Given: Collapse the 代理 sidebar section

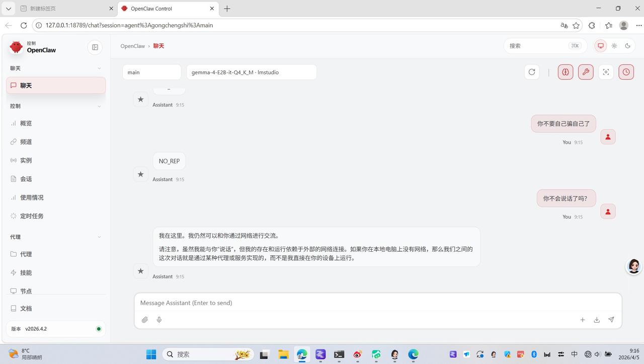Looking at the screenshot, I should click(99, 237).
